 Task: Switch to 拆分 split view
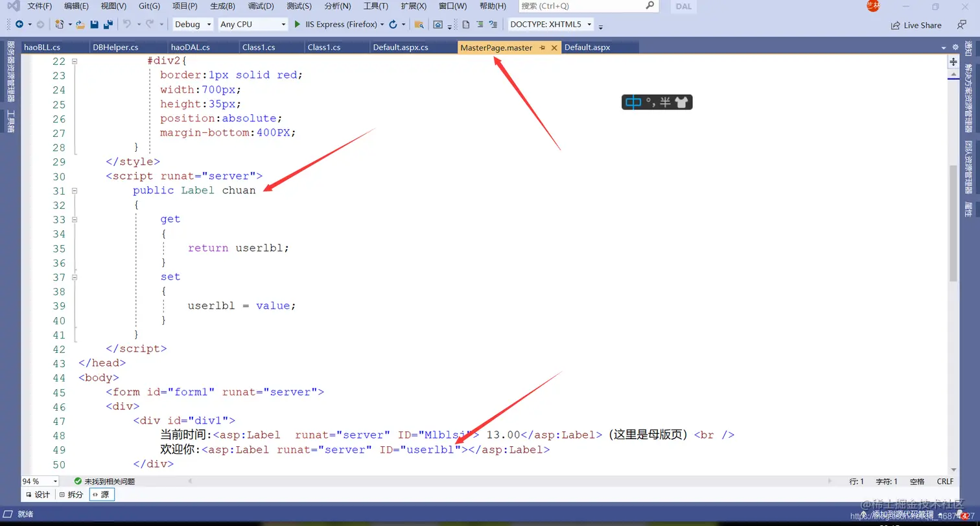pyautogui.click(x=71, y=494)
